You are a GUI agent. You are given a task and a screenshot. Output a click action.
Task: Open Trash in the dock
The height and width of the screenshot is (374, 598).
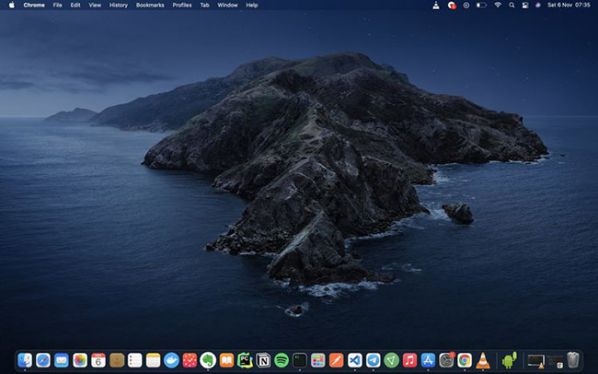pyautogui.click(x=573, y=360)
